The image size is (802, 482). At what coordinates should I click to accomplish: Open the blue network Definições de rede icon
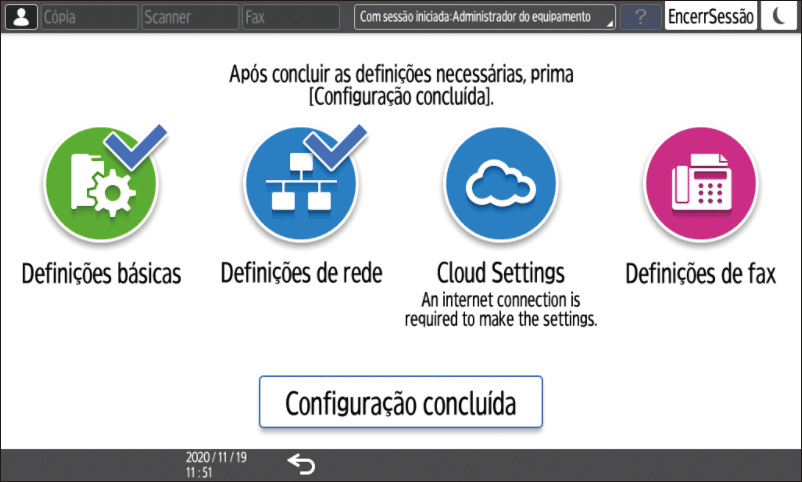click(x=301, y=184)
